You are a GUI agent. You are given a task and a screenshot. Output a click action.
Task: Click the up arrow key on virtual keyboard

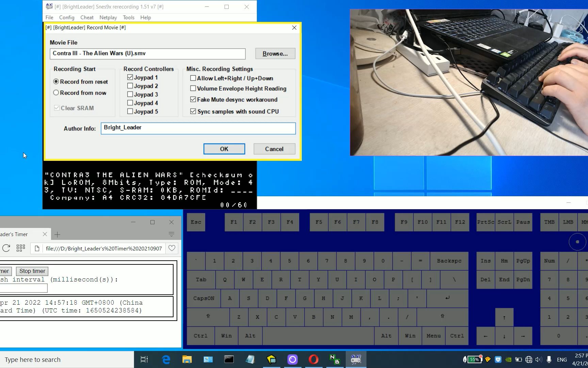point(504,317)
